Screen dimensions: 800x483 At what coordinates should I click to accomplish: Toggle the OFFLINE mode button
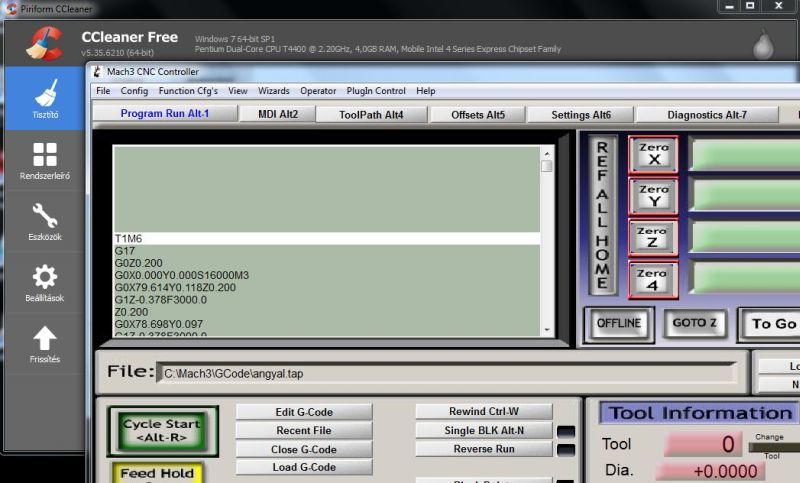tap(618, 324)
